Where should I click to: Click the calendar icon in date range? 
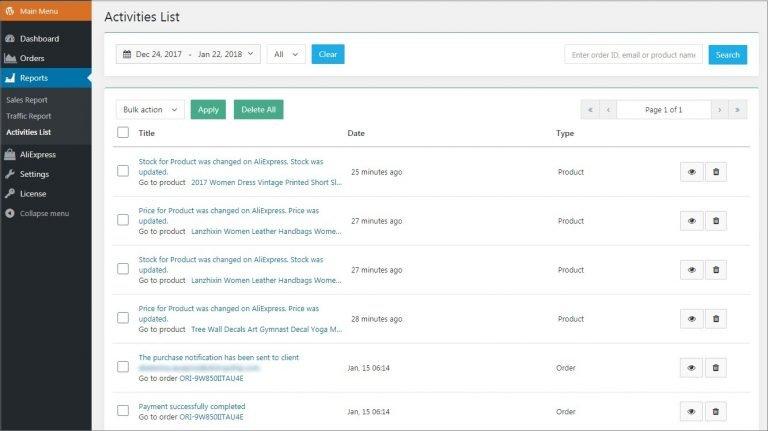point(127,54)
